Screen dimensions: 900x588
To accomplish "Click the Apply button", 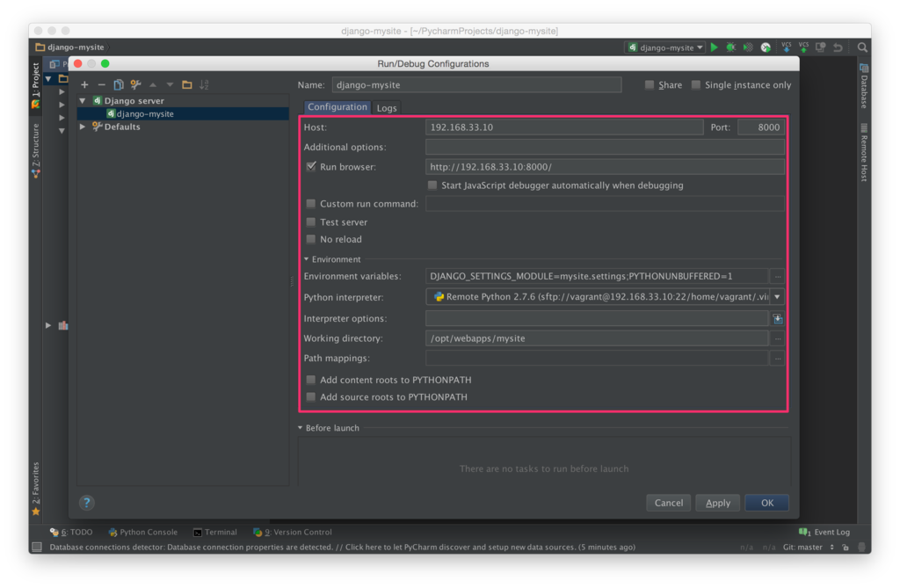I will (717, 503).
